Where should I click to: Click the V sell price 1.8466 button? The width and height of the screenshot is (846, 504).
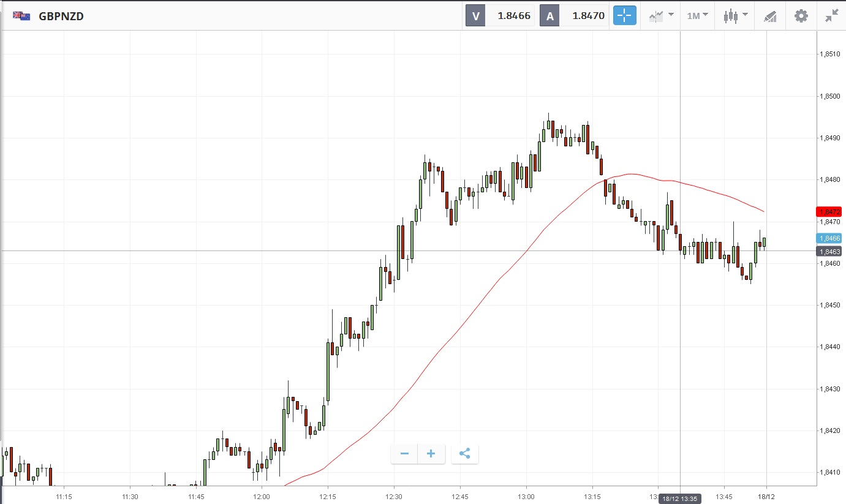pos(500,16)
